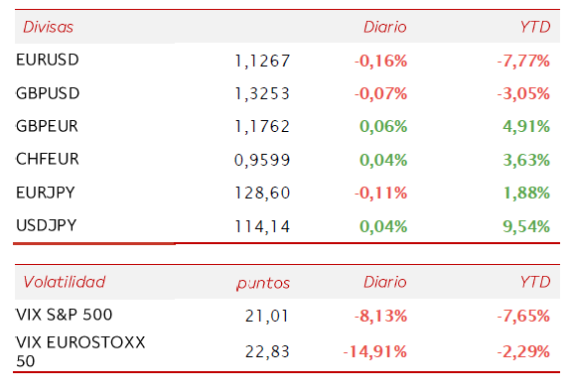Select the VIX EUROSTOXX 50 label
This screenshot has height=392, width=574.
point(80,351)
